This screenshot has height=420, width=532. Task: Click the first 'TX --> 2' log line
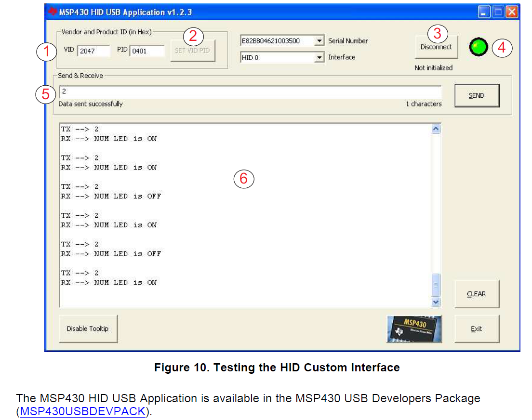80,129
